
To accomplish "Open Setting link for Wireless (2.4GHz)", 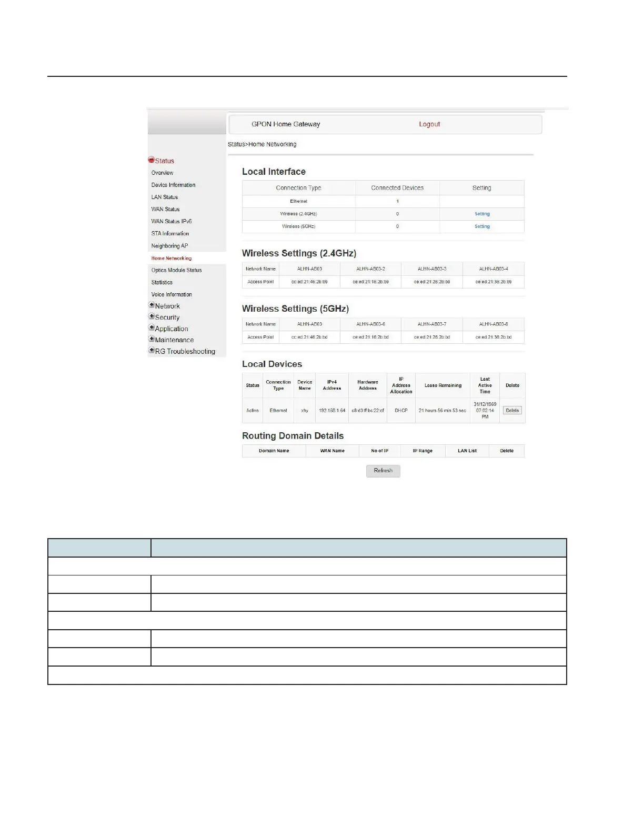I will (x=482, y=214).
